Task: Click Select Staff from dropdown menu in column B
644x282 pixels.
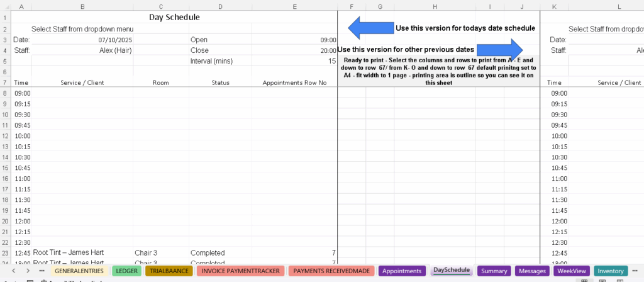Action: point(82,29)
